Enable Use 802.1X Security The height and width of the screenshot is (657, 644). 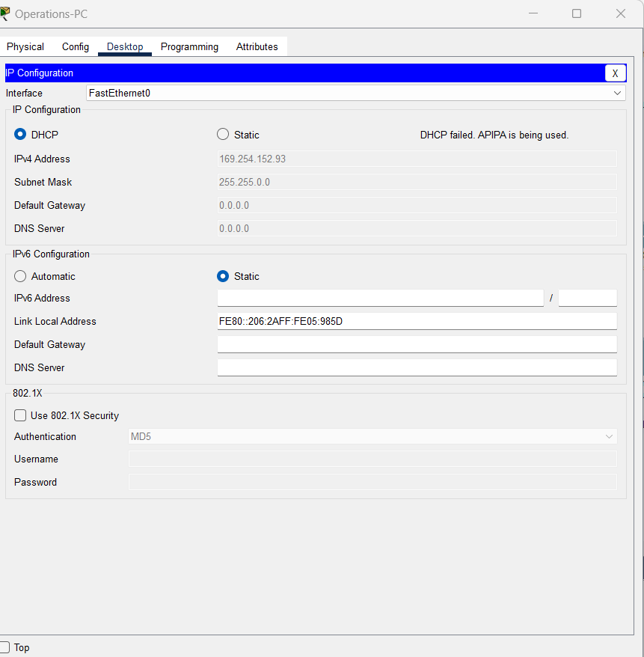(18, 415)
